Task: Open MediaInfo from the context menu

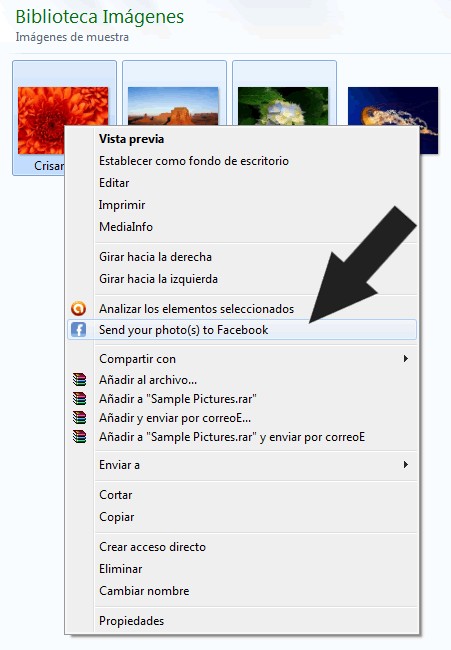Action: [126, 227]
